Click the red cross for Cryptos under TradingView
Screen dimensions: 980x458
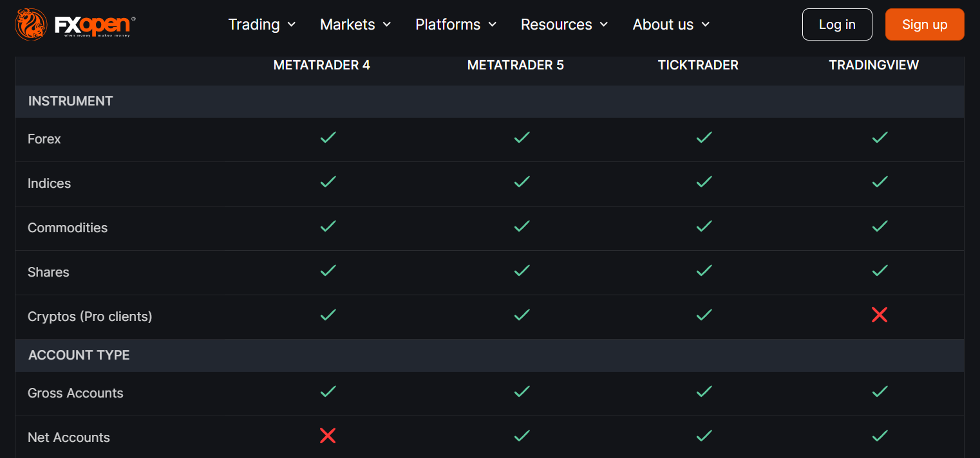pos(880,315)
